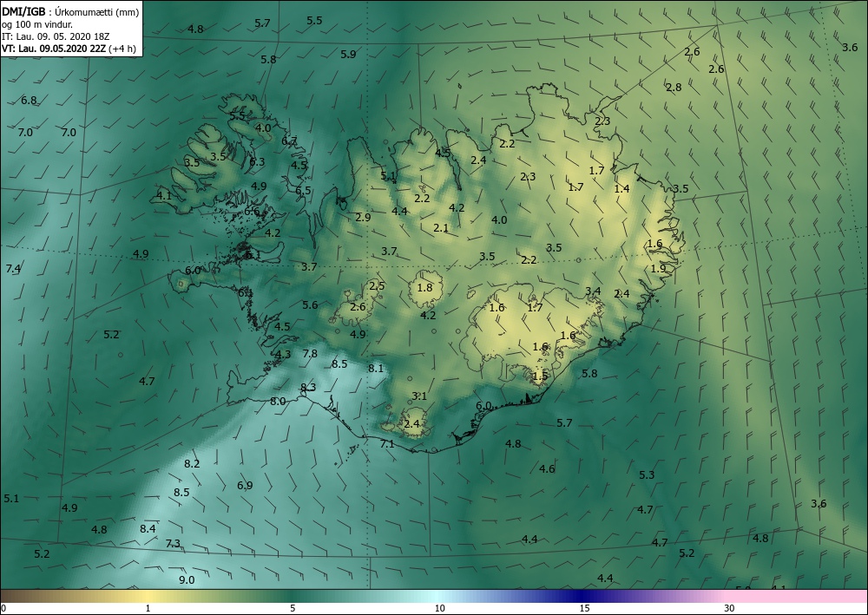The image size is (868, 615).
Task: Click the 4.6 value over the sea
Action: (547, 469)
